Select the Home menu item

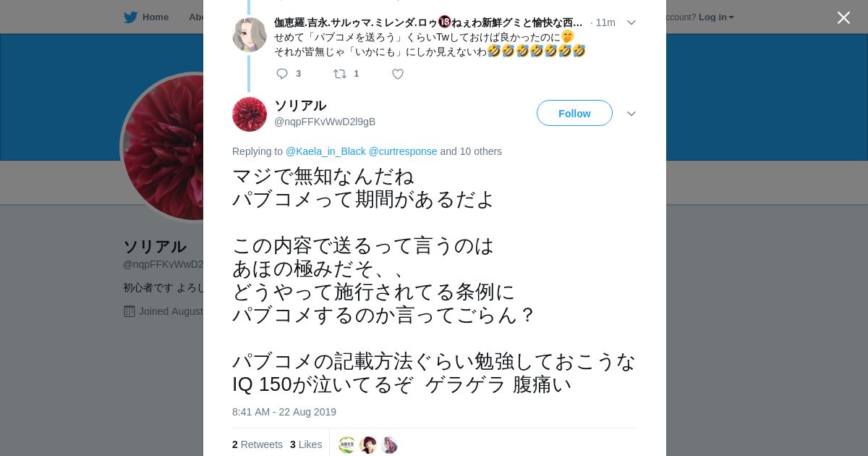tap(156, 17)
